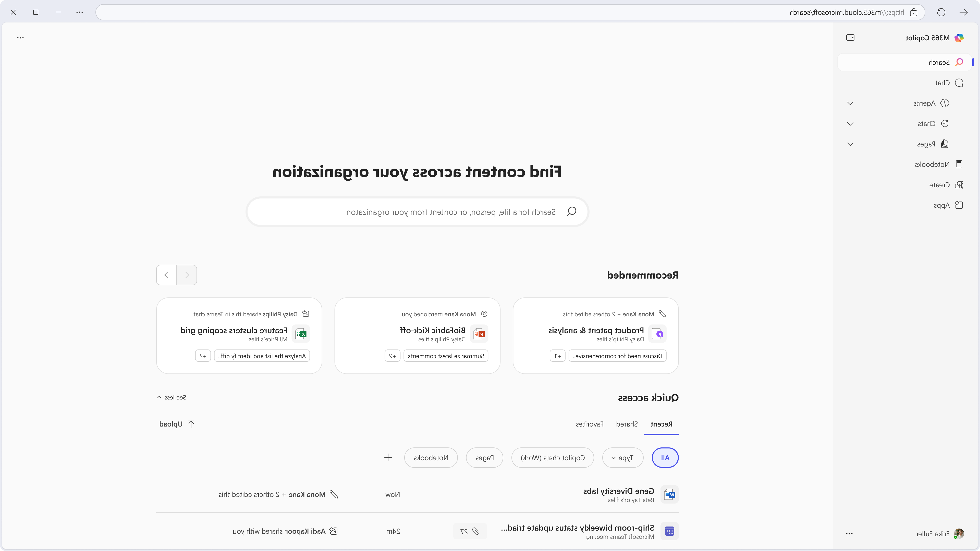Collapse Quick access with See less
Image resolution: width=980 pixels, height=551 pixels.
(x=171, y=397)
